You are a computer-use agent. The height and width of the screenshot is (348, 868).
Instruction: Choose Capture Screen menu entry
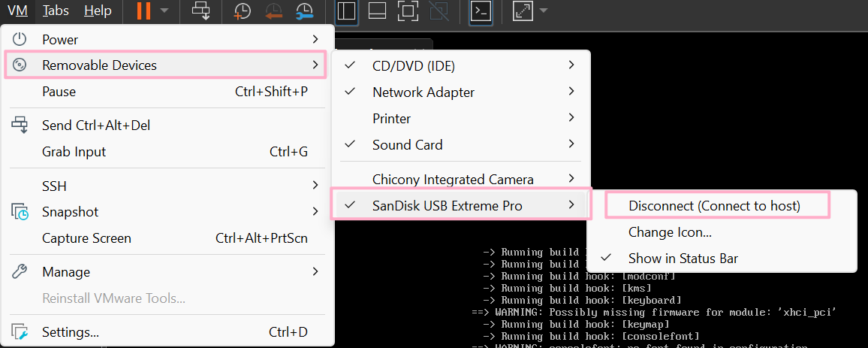(86, 238)
